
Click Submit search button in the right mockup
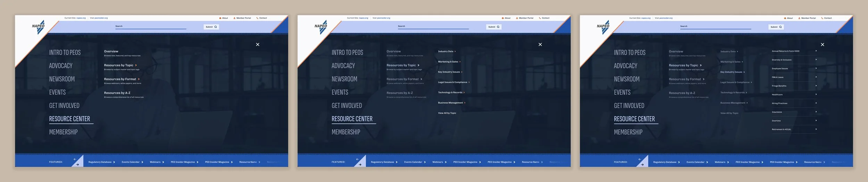coord(776,27)
